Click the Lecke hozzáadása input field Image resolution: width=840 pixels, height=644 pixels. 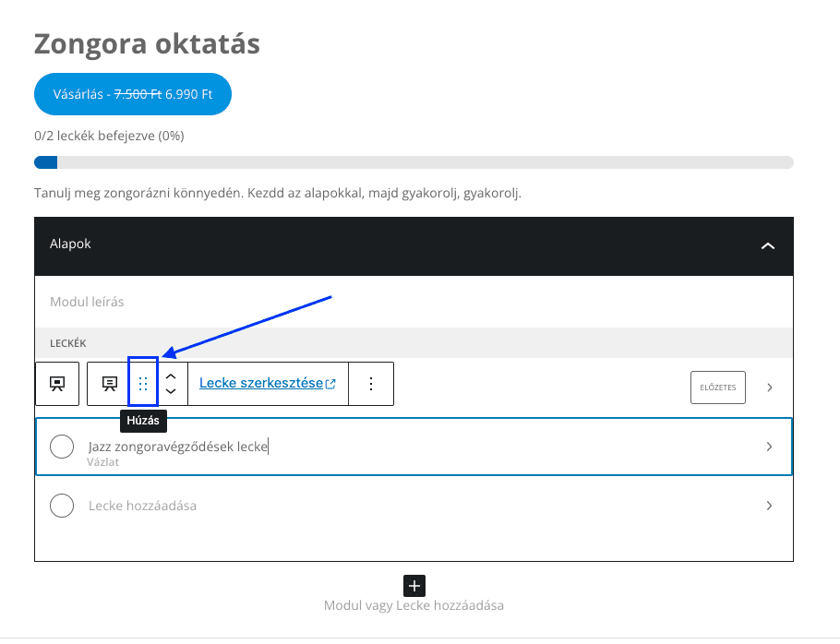(142, 506)
